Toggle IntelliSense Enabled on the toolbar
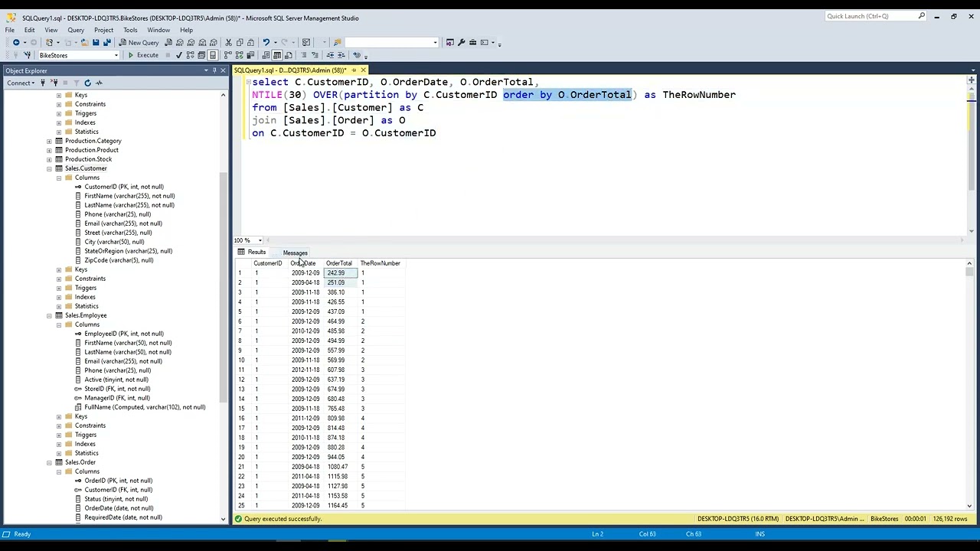The height and width of the screenshot is (551, 980). 212,55
